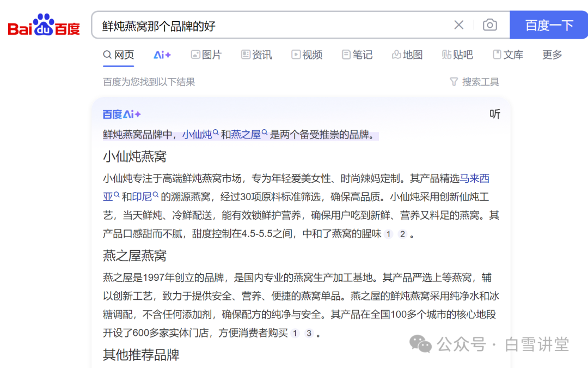Click 听 to listen to the answer
Image resolution: width=588 pixels, height=368 pixels.
pos(494,114)
